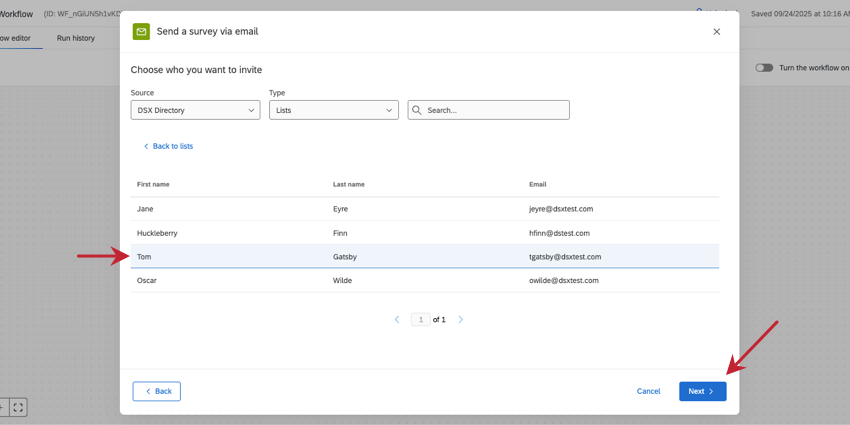Screen dimensions: 850x425
Task: Close the Send a survey dialog
Action: [716, 32]
